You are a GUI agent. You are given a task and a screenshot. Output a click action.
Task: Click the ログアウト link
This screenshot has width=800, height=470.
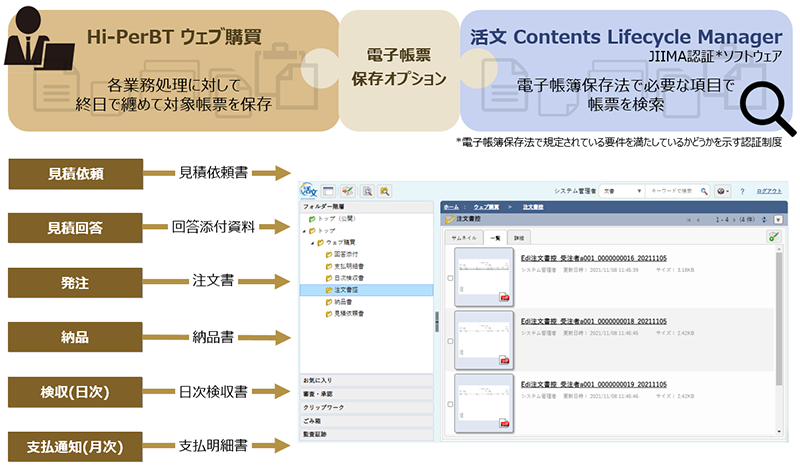(769, 191)
